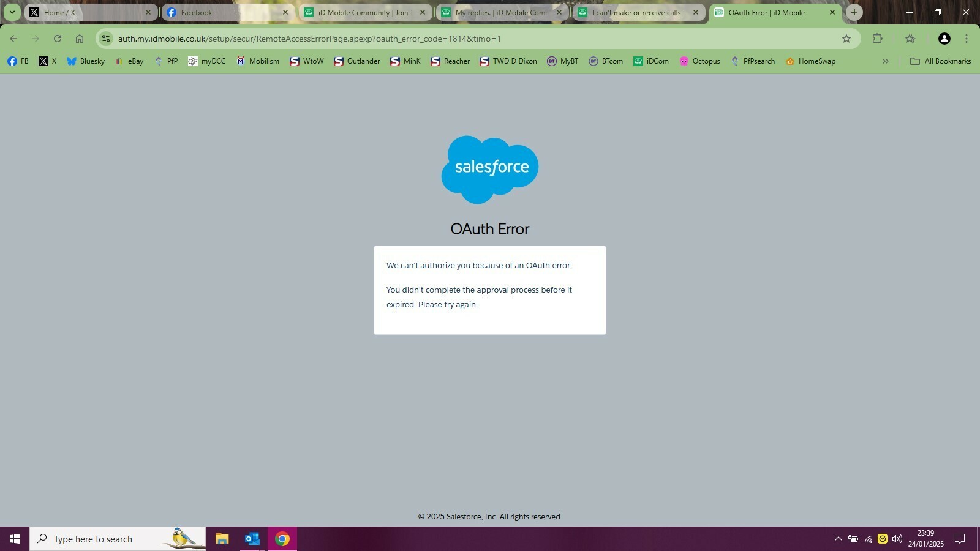Open the PfP bookmark
Screen dimensions: 980x551
[166, 61]
